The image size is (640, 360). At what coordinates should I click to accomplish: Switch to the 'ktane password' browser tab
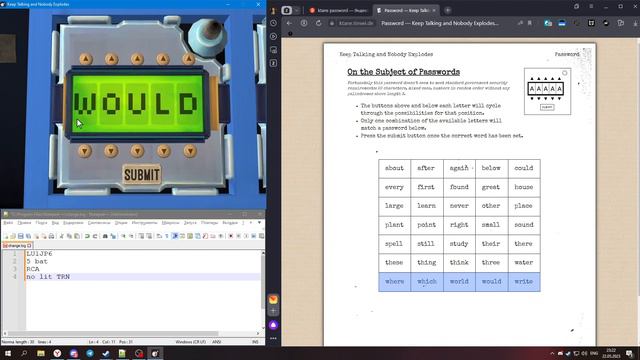(x=338, y=10)
